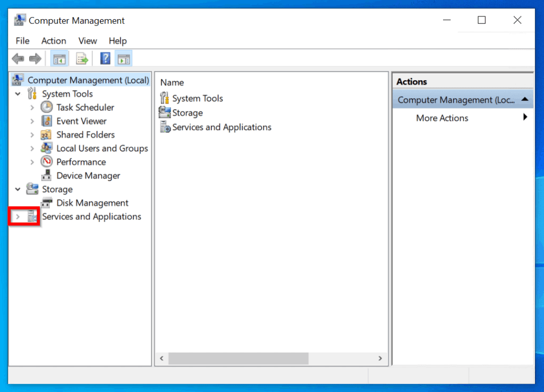Screen dimensions: 544x392
Task: Collapse the System Tools tree node
Action: click(x=18, y=94)
